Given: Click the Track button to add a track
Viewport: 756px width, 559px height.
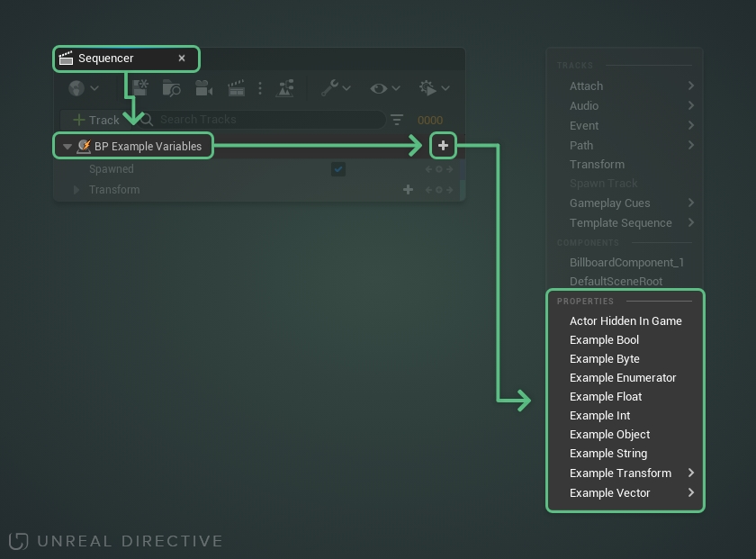Looking at the screenshot, I should [93, 119].
